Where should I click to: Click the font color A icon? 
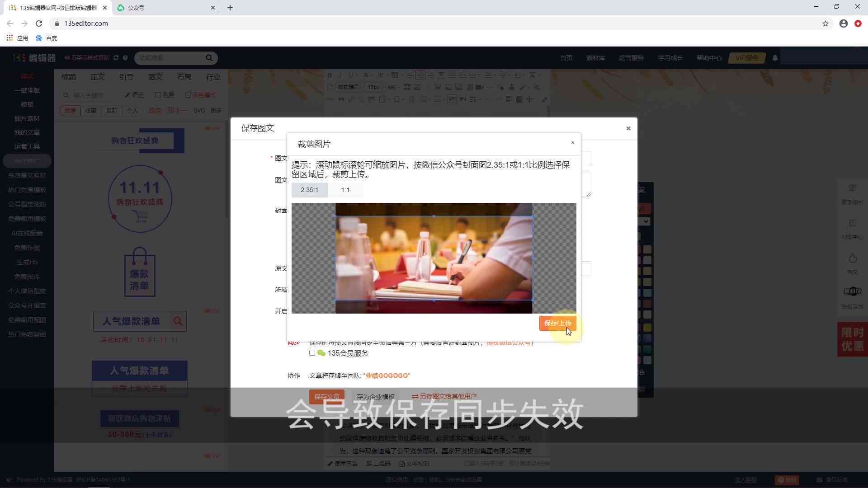coord(366,75)
